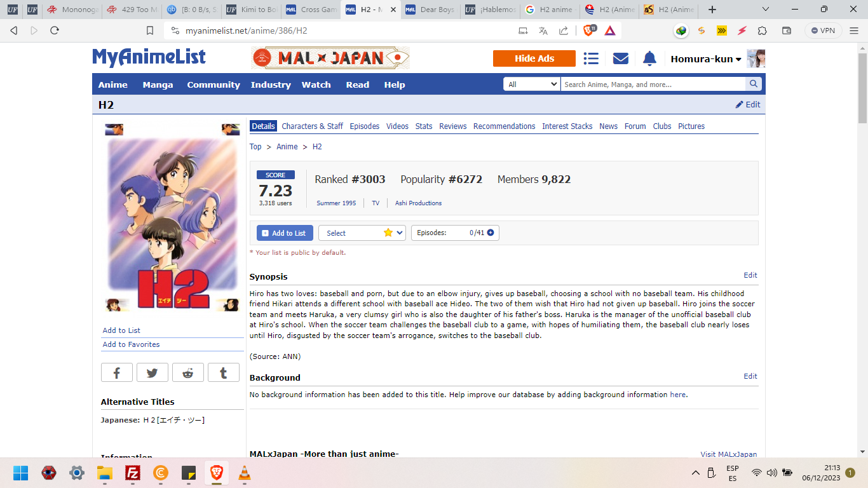
Task: Click the H2 cover image
Action: 172,218
